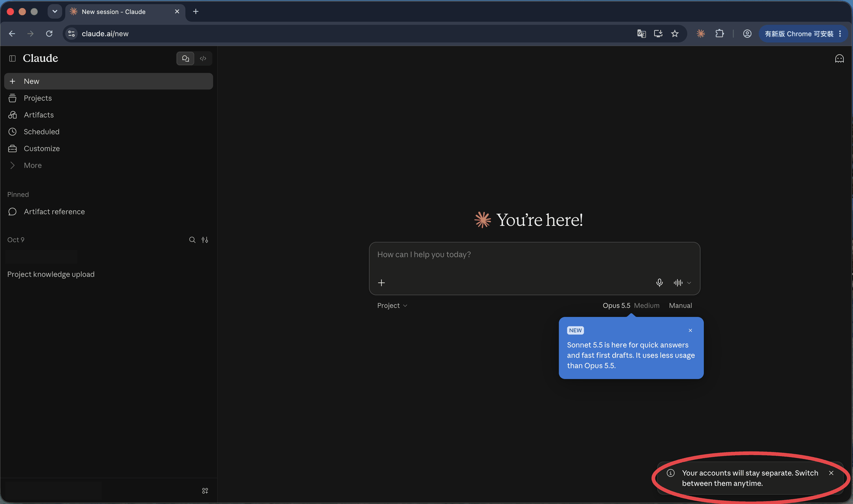Viewport: 853px width, 504px height.
Task: Open chat filter settings icon
Action: tap(205, 240)
